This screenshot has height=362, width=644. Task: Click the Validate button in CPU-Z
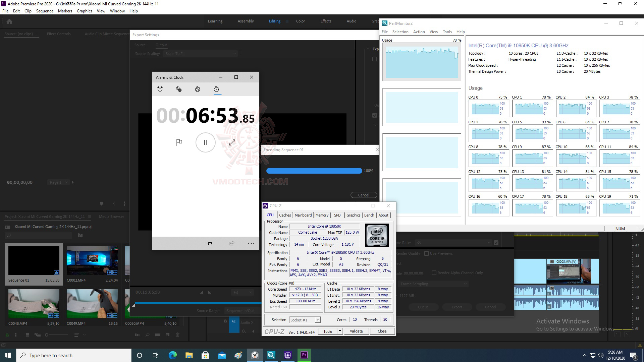pos(356,331)
